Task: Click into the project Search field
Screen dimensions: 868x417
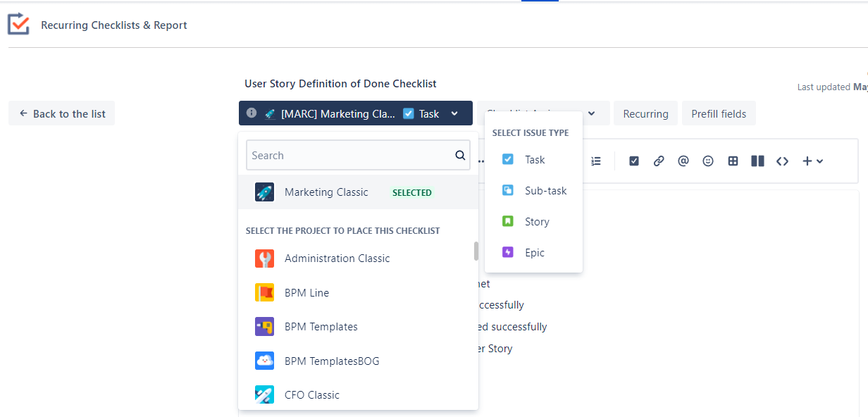Action: 358,155
